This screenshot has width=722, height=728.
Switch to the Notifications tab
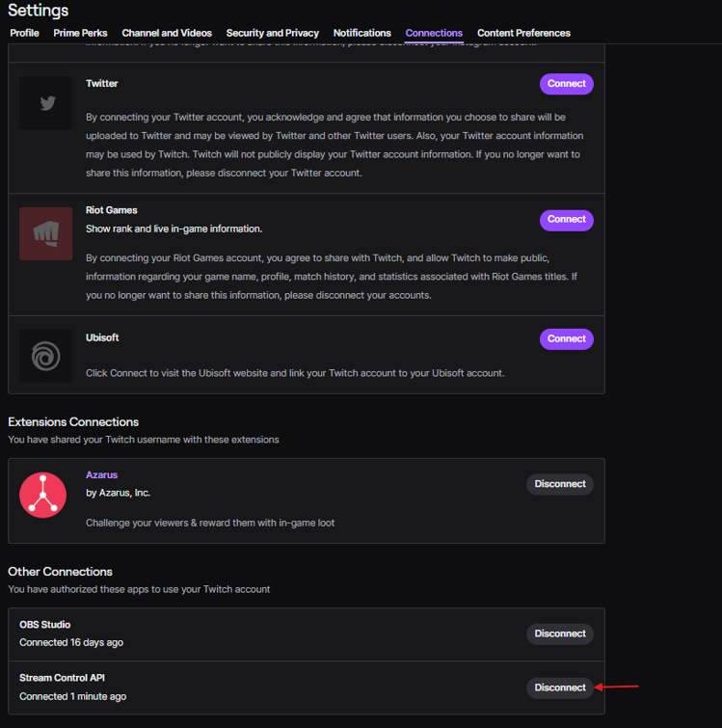coord(362,33)
